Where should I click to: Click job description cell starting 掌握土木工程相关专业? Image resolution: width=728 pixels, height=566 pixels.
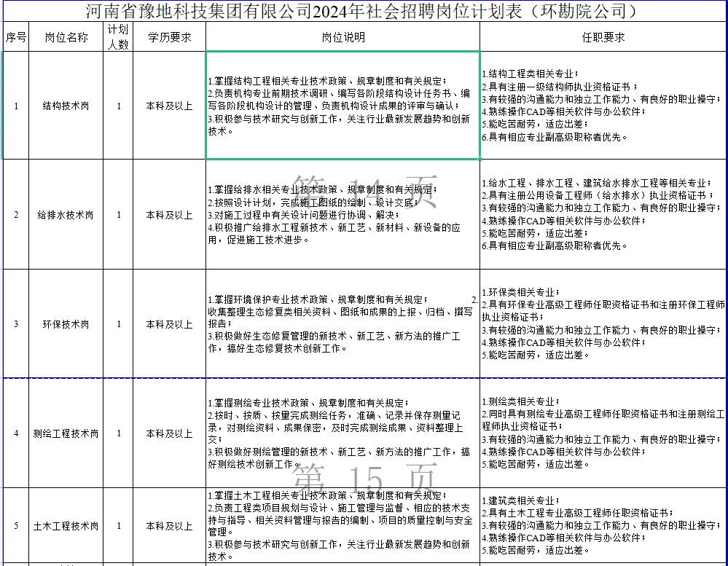tap(343, 526)
